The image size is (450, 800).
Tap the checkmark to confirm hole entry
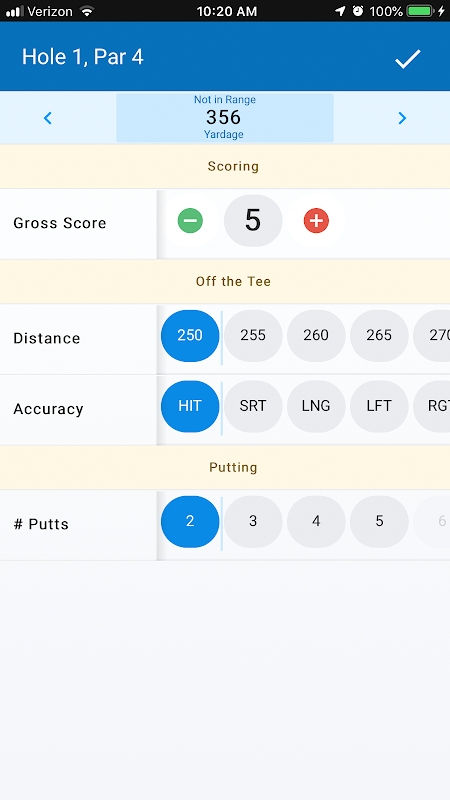pos(407,59)
